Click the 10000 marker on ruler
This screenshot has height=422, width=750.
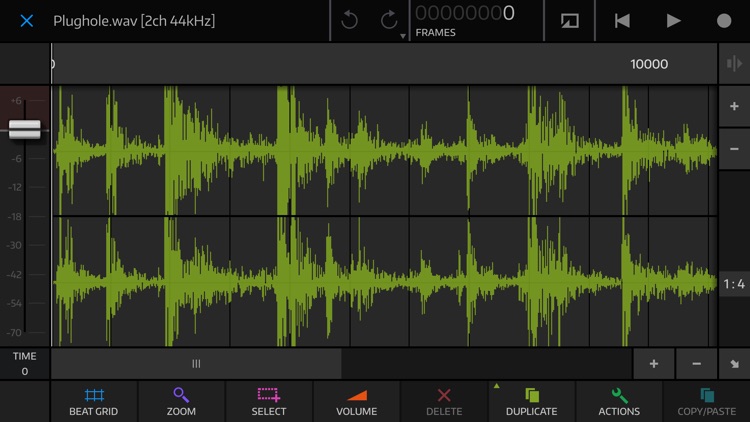(x=649, y=64)
